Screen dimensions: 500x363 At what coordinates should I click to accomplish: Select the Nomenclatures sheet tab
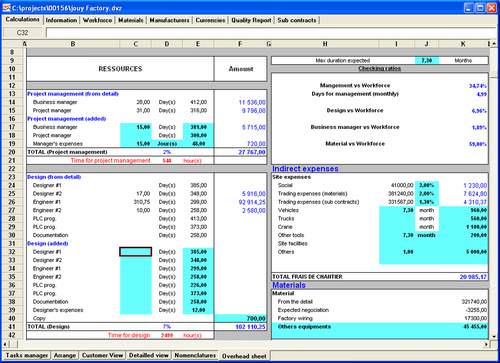195,355
